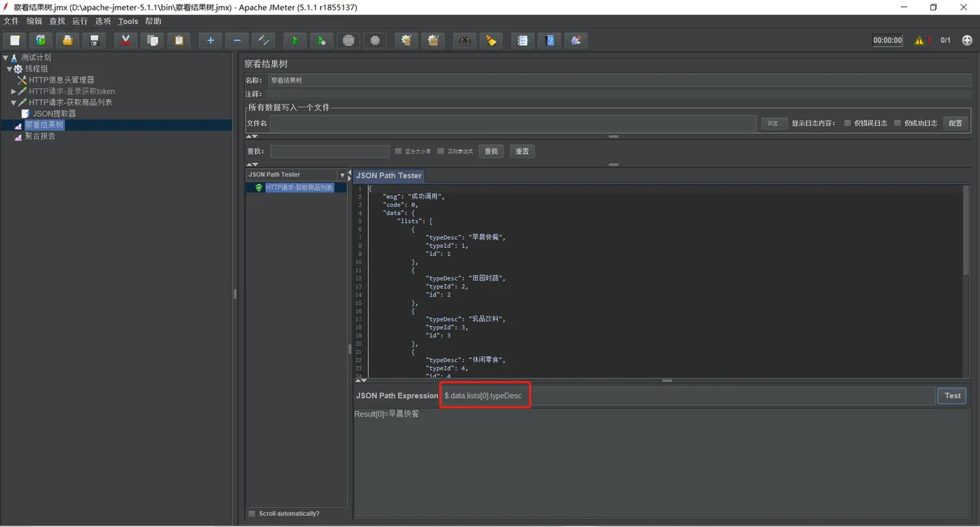Check the Scroll automatically option

click(252, 514)
